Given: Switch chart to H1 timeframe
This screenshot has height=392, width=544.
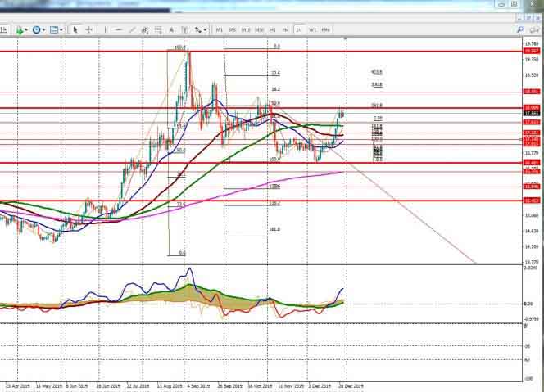Looking at the screenshot, I should [x=273, y=30].
